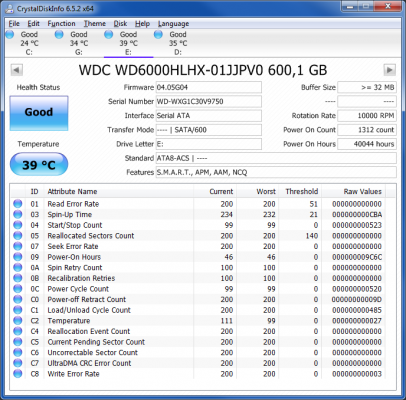The width and height of the screenshot is (406, 400).
Task: Go to previous disk arrow
Action: pyautogui.click(x=17, y=70)
